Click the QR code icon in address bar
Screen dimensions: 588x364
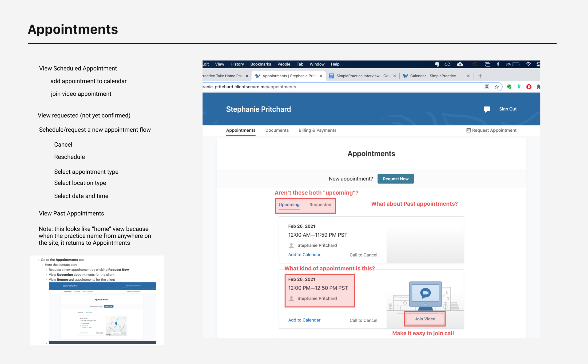487,87
